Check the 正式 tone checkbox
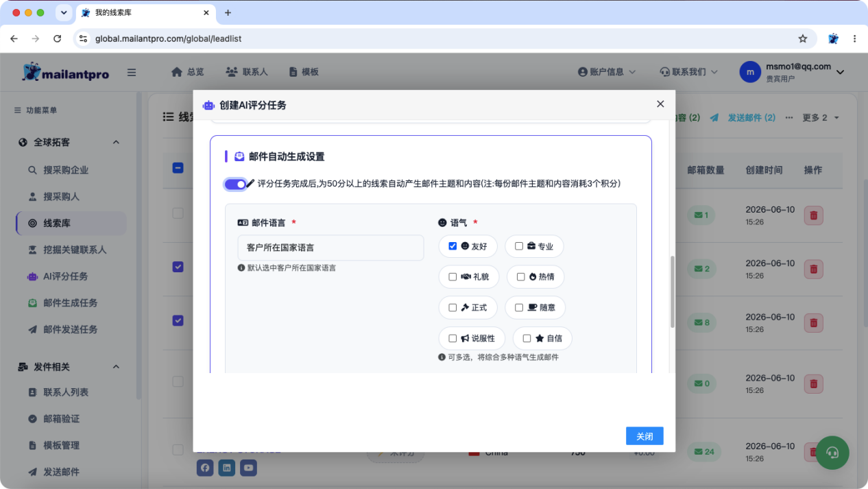Image resolution: width=868 pixels, height=489 pixels. click(x=453, y=308)
